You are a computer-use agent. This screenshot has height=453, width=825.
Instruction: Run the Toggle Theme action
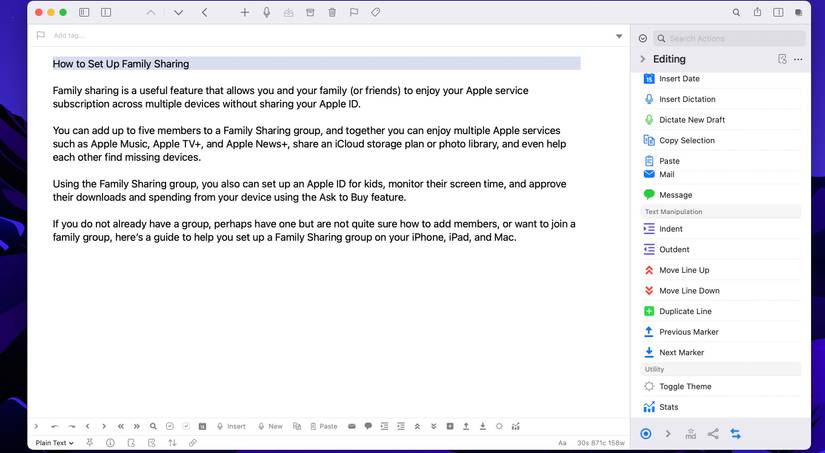(721, 386)
